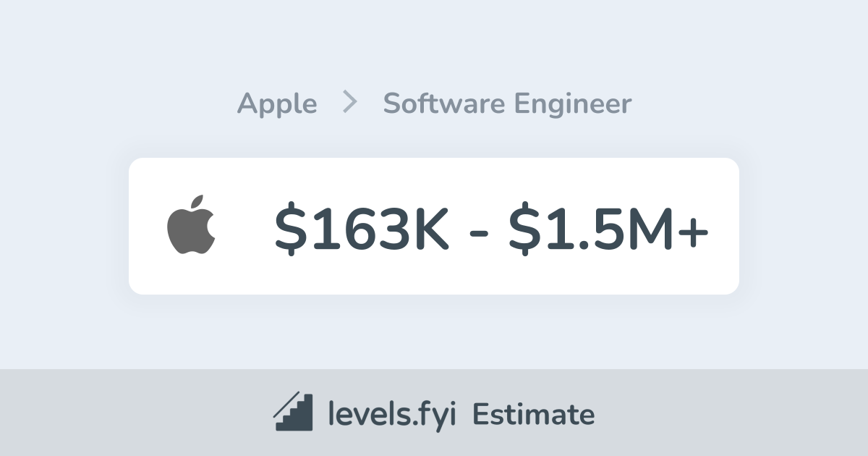Image resolution: width=868 pixels, height=456 pixels.
Task: Open the levels.fyi wordmark text
Action: pyautogui.click(x=392, y=414)
